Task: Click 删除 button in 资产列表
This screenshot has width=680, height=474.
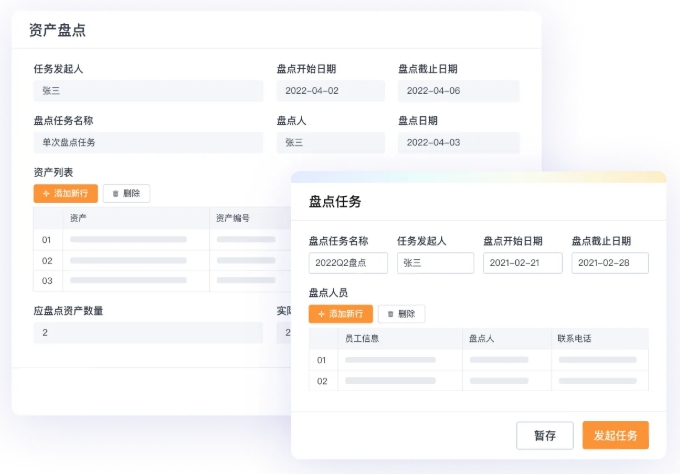Action: (x=126, y=193)
